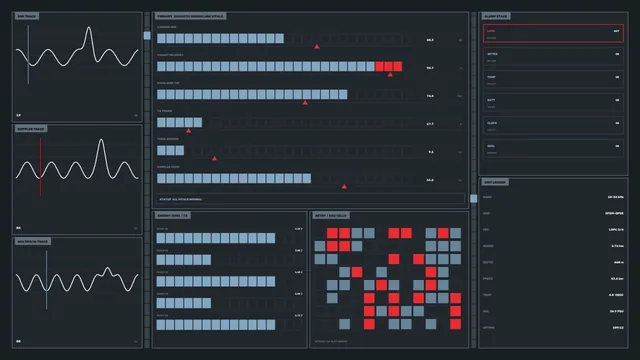The image size is (640, 360).
Task: Click the tall peak in the Doppler trace waveform
Action: 101,140
